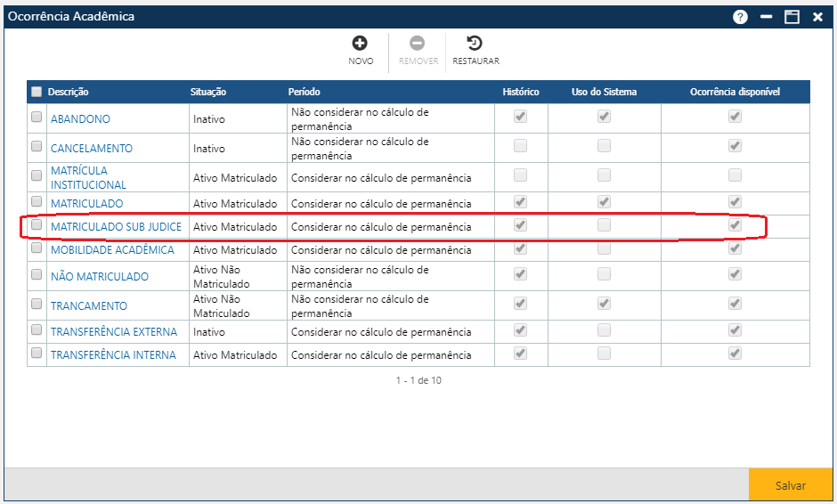Viewport: 837px width, 504px height.
Task: Minimize the Ocorrência Acadêmica window
Action: 766,17
